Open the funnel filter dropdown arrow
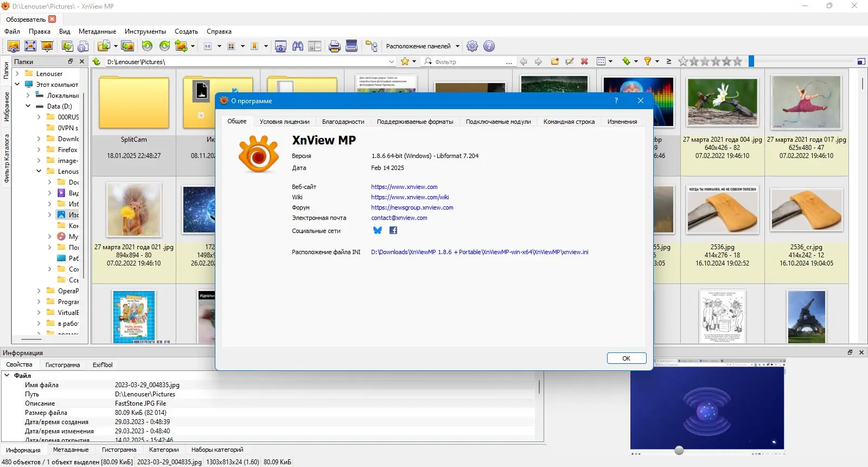 pos(657,62)
